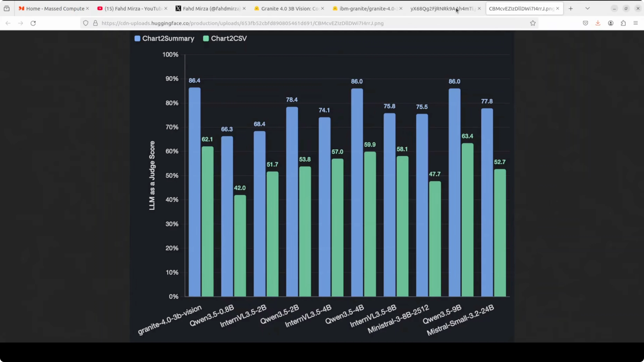Open the recent browsing Firefox View icon
This screenshot has width=644, height=362.
point(7,9)
